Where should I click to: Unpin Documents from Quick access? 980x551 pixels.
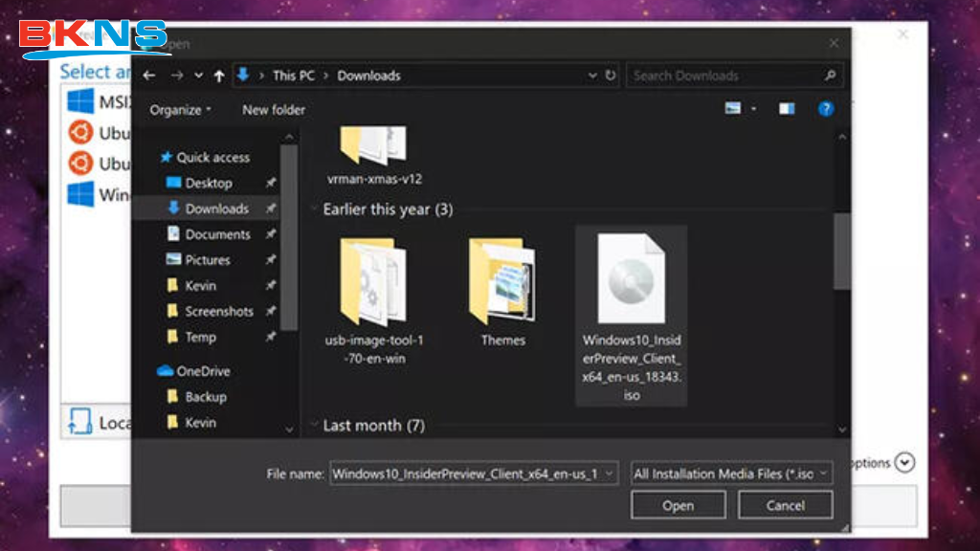tap(270, 233)
